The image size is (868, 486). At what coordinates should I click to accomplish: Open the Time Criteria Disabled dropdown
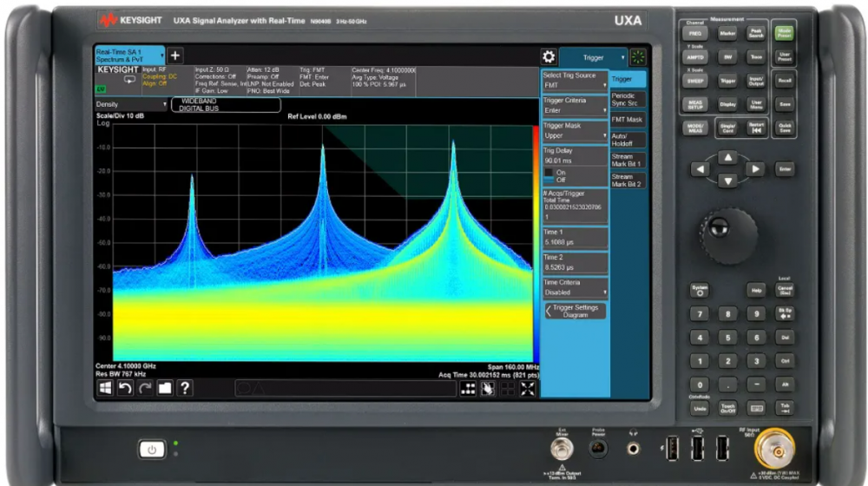(575, 288)
